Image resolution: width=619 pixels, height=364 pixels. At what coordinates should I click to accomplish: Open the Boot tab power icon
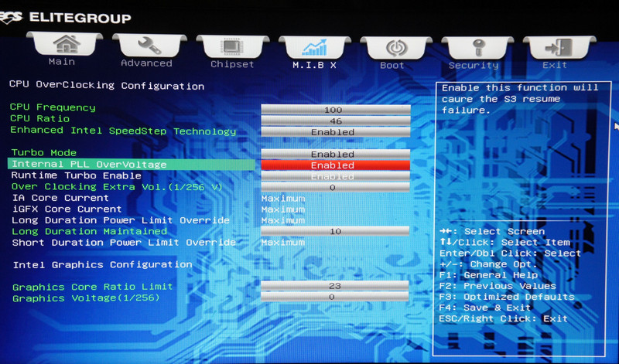click(x=396, y=48)
